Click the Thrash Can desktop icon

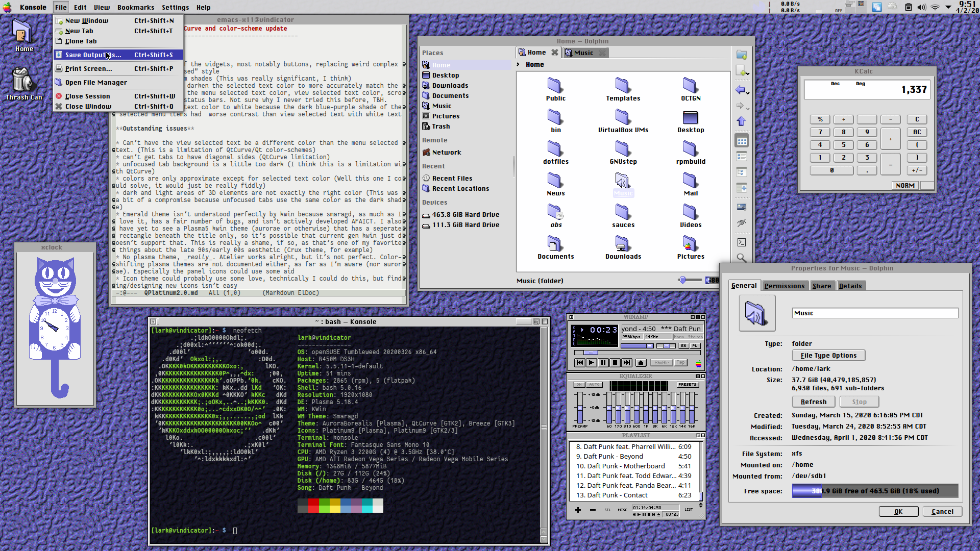[23, 84]
